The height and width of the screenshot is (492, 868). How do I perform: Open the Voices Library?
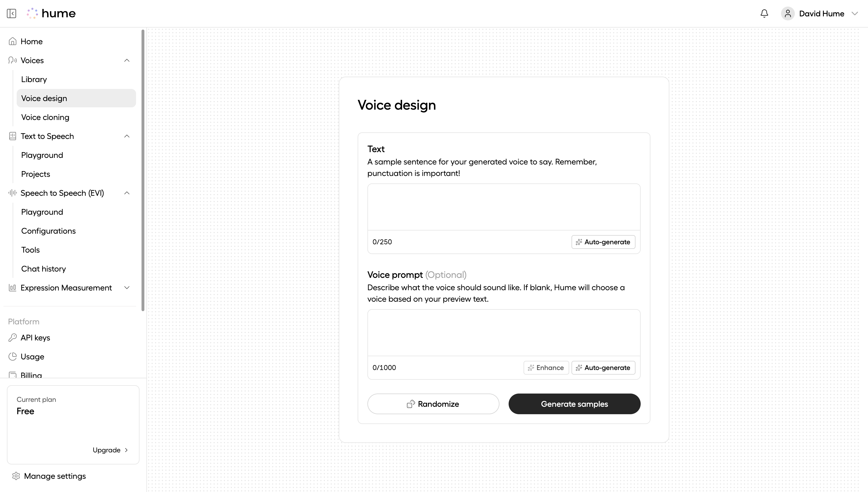[x=34, y=79]
